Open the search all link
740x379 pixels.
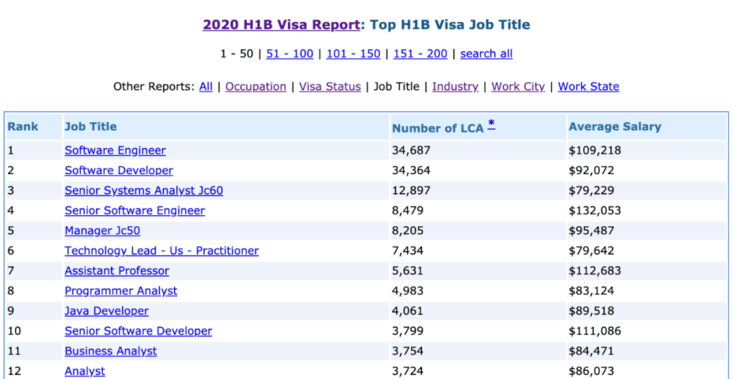(x=487, y=54)
